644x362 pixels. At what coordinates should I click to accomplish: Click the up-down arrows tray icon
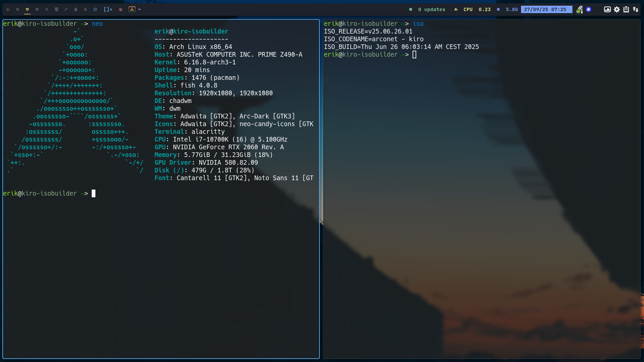pyautogui.click(x=636, y=9)
